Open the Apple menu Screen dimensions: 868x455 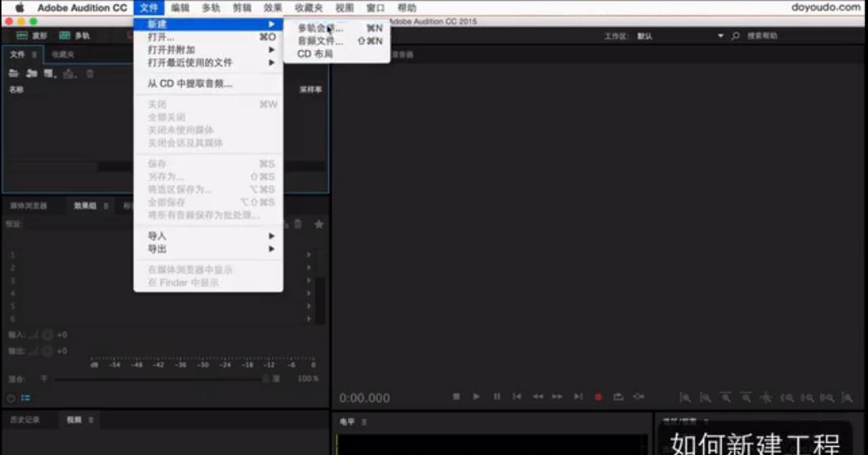point(20,7)
